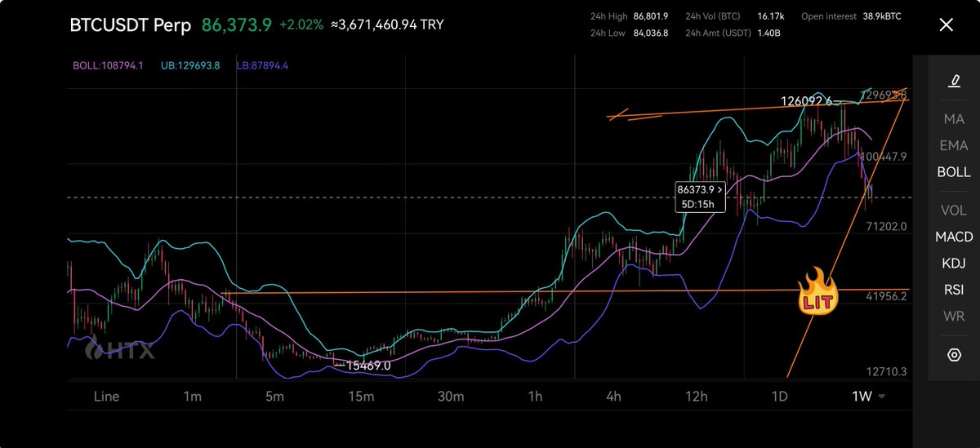
Task: Select the 15m timeframe
Action: point(361,397)
